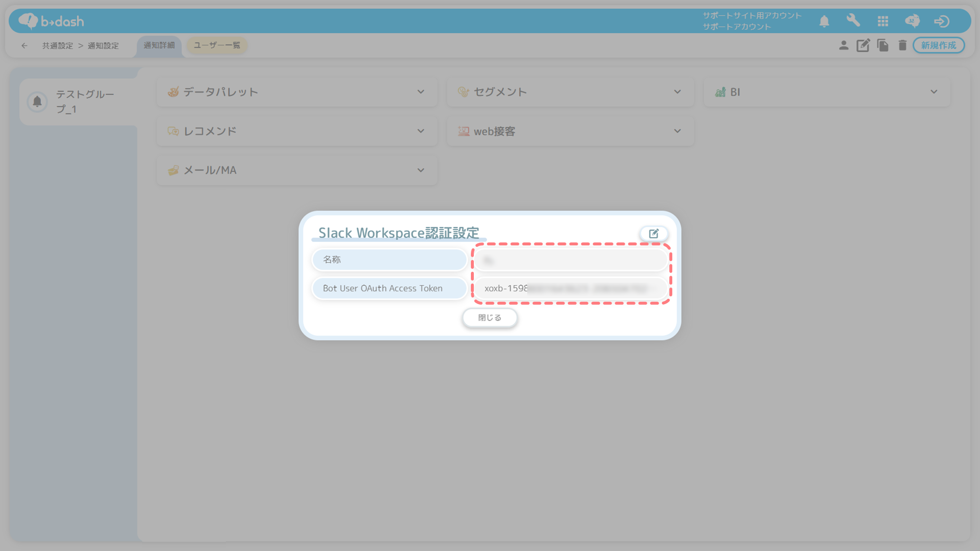Screen dimensions: 980x551
Task: Click the メール/MA mail icon
Action: coord(173,170)
